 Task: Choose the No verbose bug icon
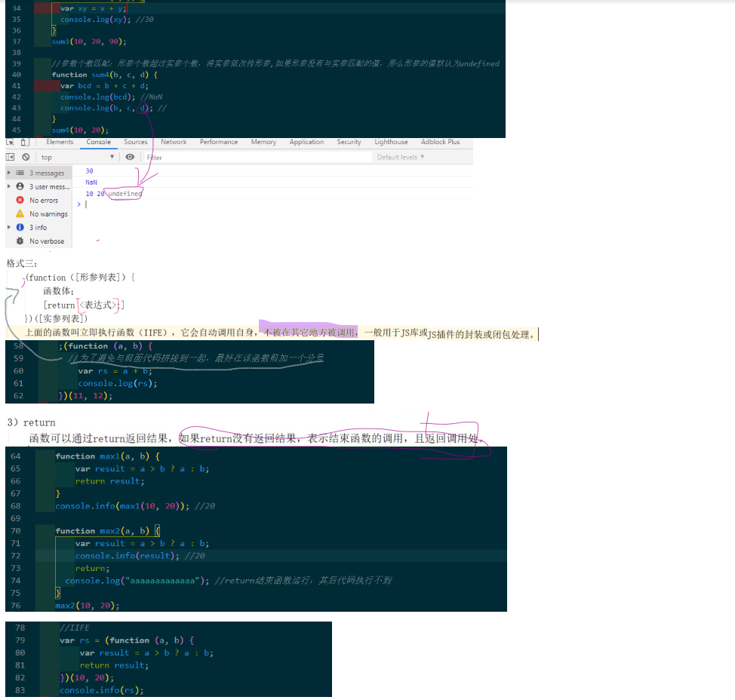point(20,241)
